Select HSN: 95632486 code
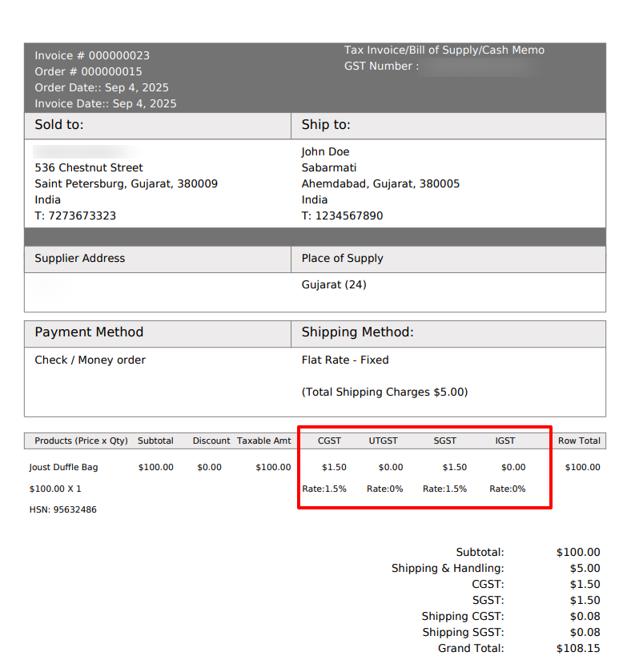Screen dimensions: 631x672 63,510
